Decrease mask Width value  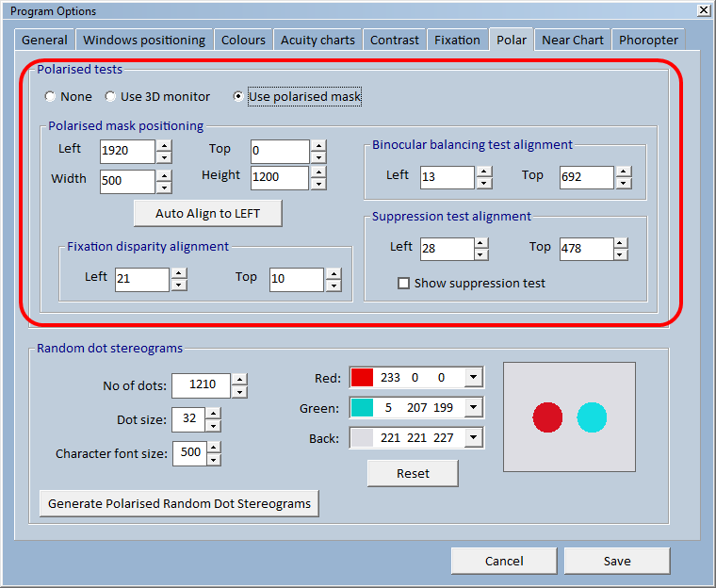click(164, 188)
